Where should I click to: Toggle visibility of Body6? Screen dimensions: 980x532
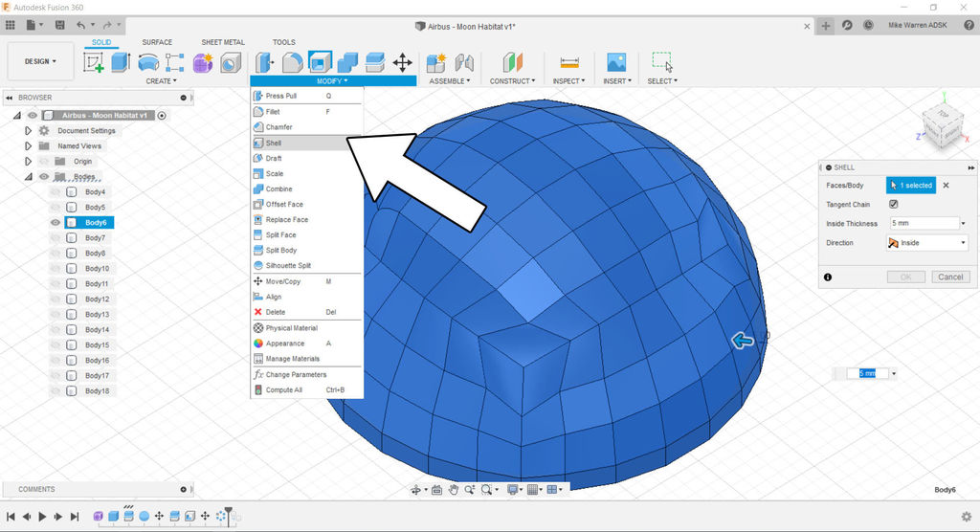tap(55, 223)
